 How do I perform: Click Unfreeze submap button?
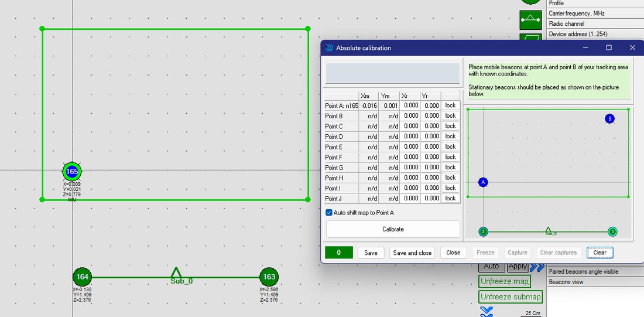(x=511, y=296)
